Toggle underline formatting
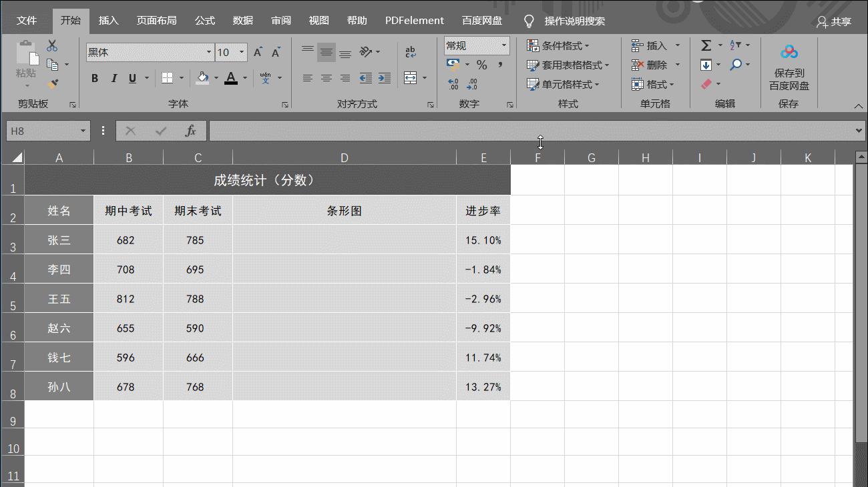 (132, 78)
